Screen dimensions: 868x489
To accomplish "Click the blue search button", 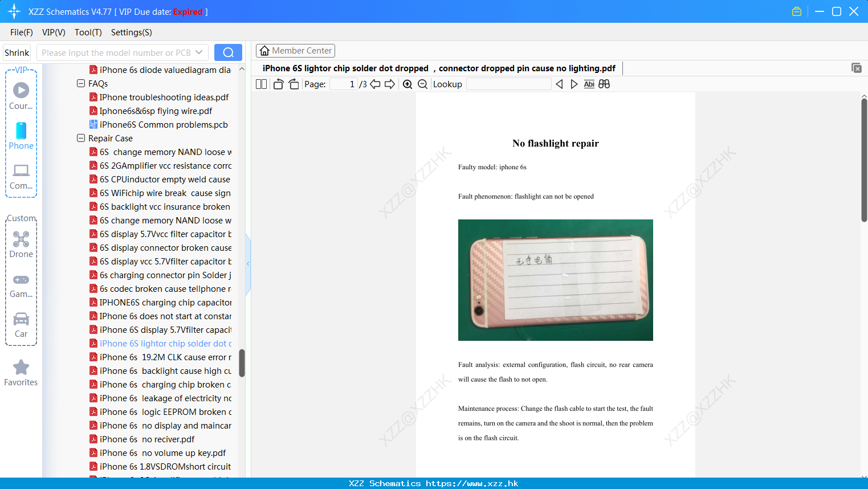I will [228, 52].
